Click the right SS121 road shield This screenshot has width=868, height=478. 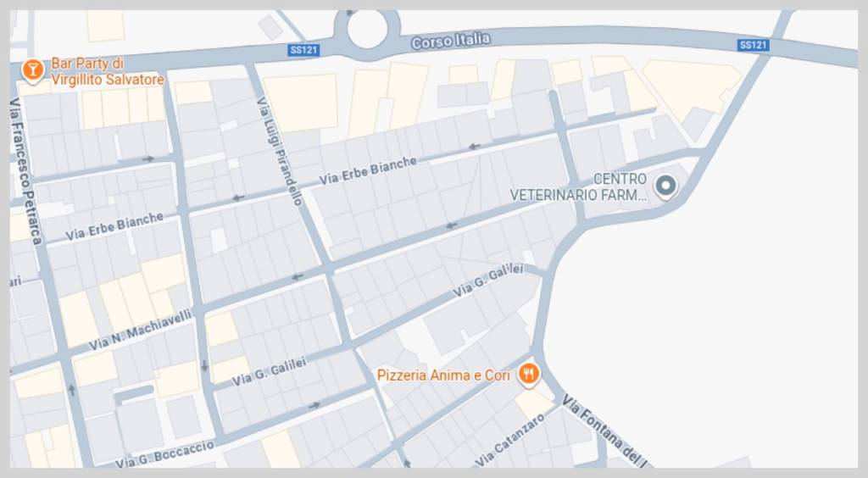(x=754, y=45)
